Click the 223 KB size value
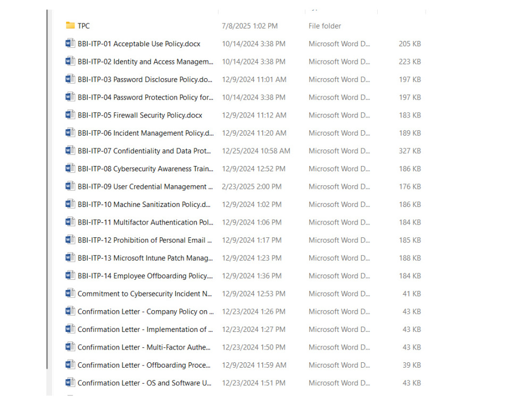Image resolution: width=532 pixels, height=399 pixels. pyautogui.click(x=410, y=62)
